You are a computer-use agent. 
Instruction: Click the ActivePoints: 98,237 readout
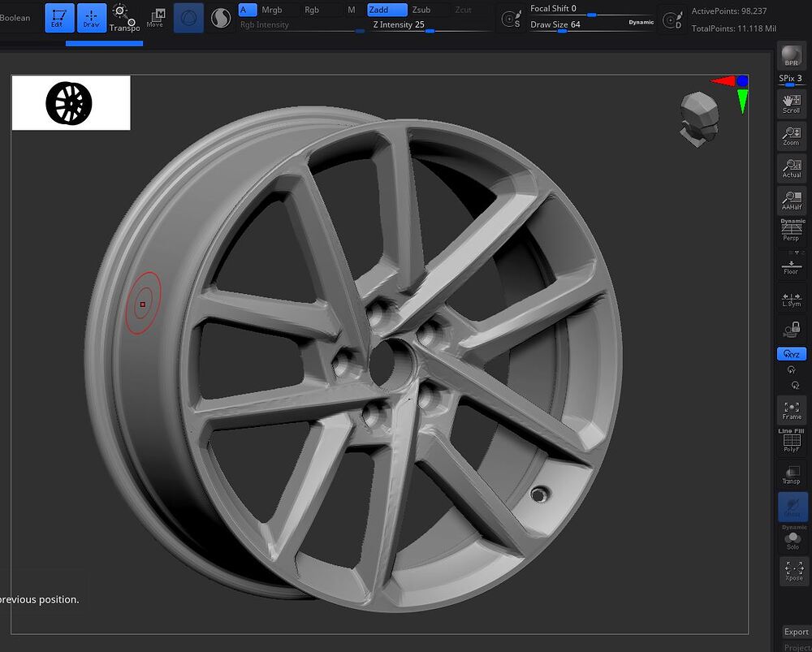click(729, 11)
